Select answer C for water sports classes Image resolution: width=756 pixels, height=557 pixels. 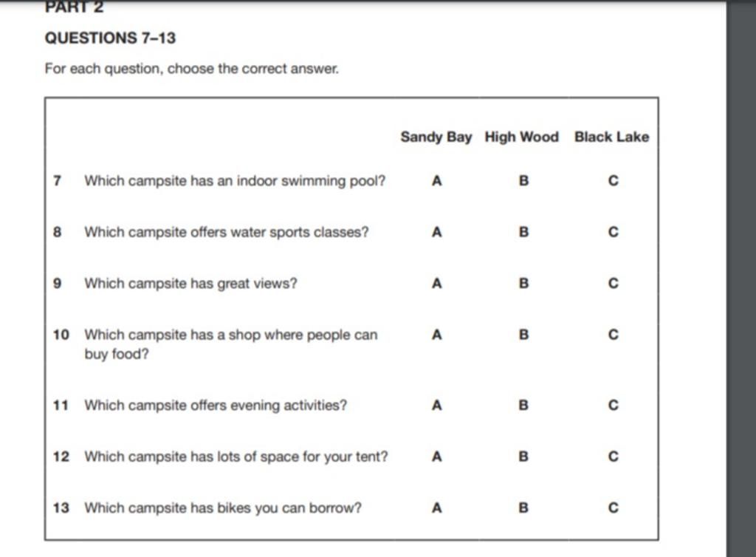(x=613, y=232)
